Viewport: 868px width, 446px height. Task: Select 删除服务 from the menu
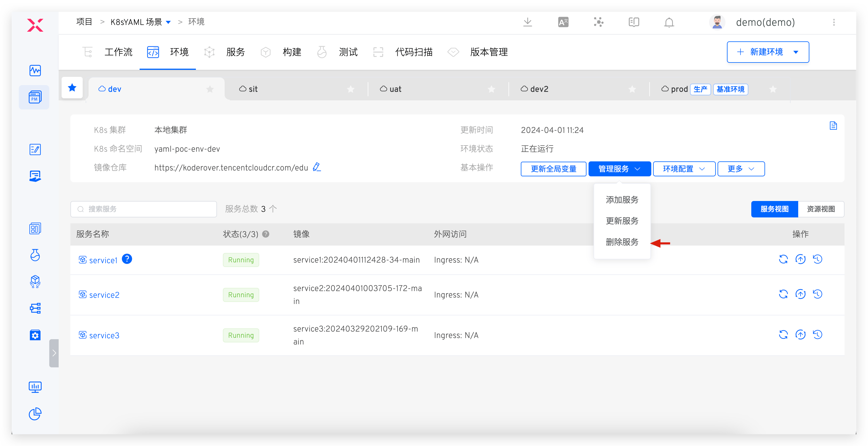622,242
